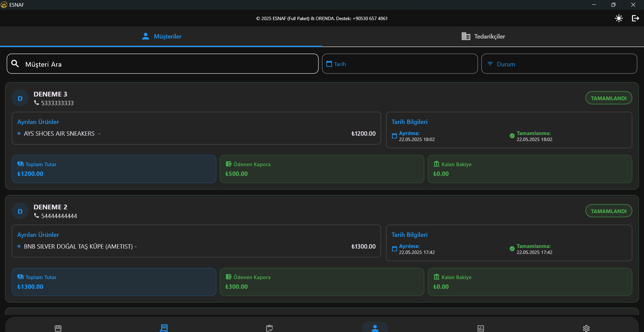The image size is (644, 332).
Task: Click the DENEME 2 avatar circle
Action: 20,211
